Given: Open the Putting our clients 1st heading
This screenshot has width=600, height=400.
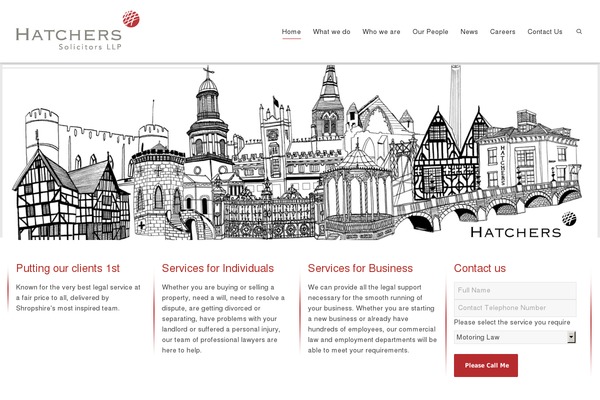Looking at the screenshot, I should (x=68, y=268).
